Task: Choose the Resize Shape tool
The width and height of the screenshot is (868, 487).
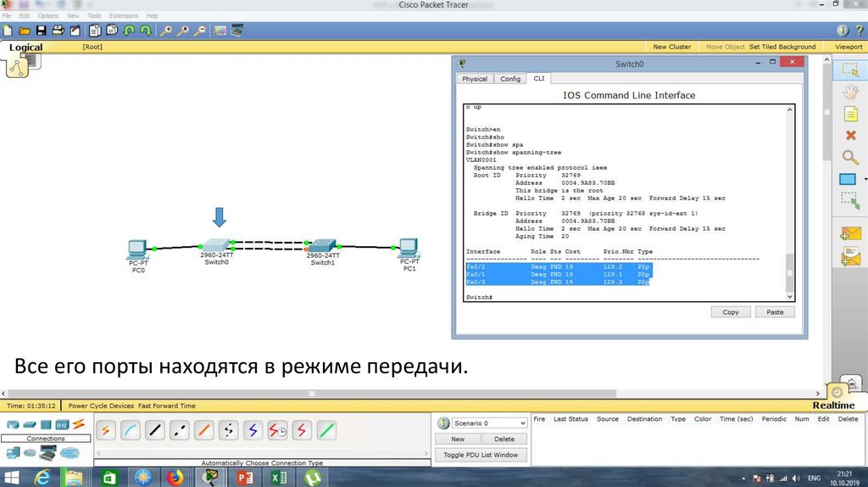Action: pyautogui.click(x=850, y=200)
